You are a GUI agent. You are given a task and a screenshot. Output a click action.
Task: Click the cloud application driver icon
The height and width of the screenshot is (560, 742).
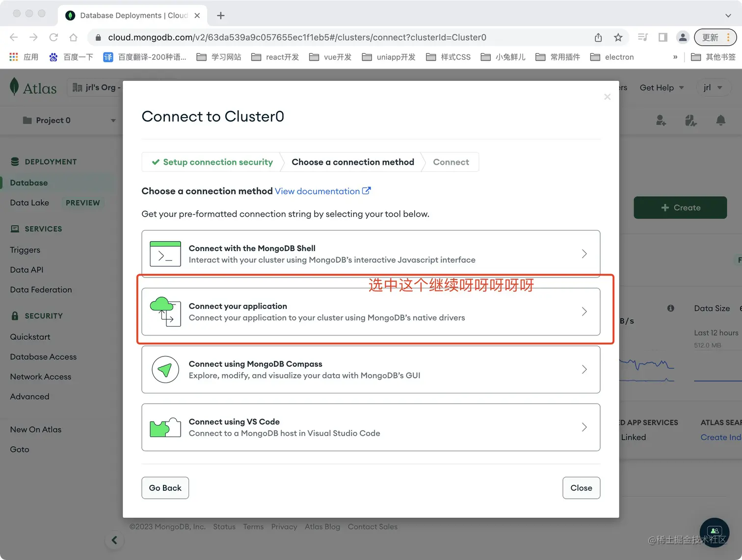(x=165, y=311)
